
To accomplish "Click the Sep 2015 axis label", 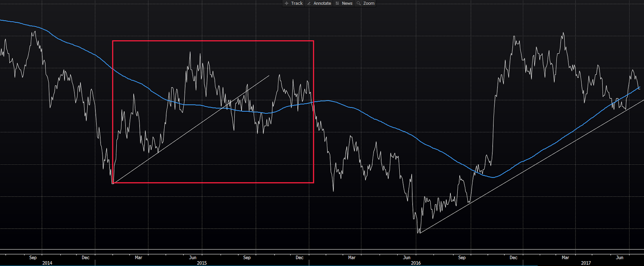I will [x=247, y=258].
